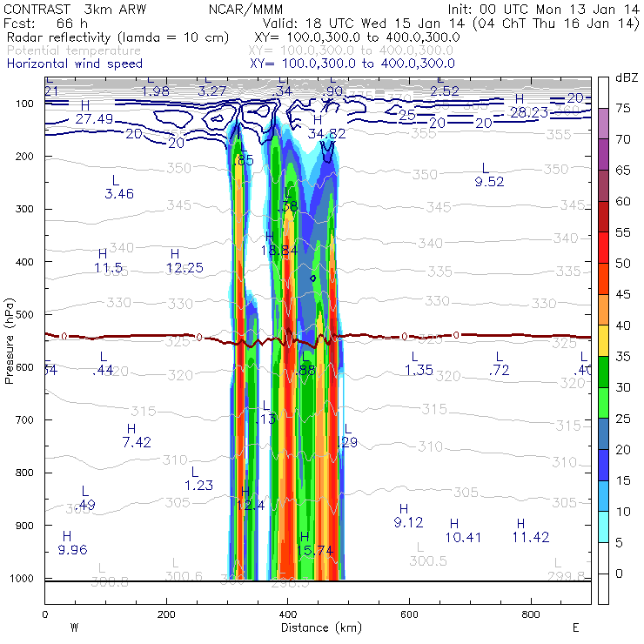This screenshot has width=644, height=644.
Task: Click the 'dBZ' unit label above the colorbar
Action: click(x=627, y=77)
